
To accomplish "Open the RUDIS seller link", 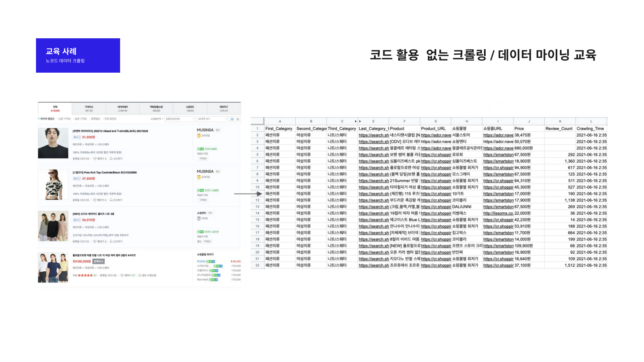I will pyautogui.click(x=201, y=262).
